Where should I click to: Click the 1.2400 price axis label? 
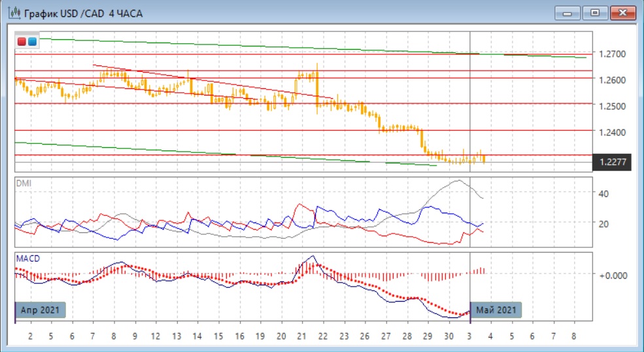pos(613,132)
